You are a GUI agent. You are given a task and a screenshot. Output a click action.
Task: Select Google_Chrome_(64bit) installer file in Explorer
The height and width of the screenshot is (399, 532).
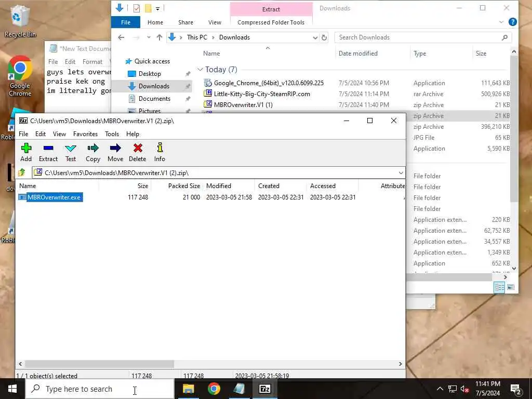coord(269,83)
